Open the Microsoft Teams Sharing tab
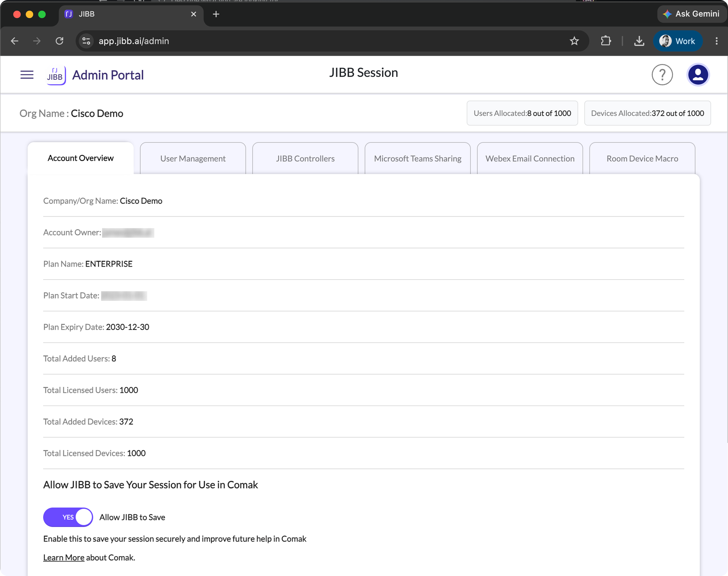This screenshot has height=576, width=728. pyautogui.click(x=418, y=158)
